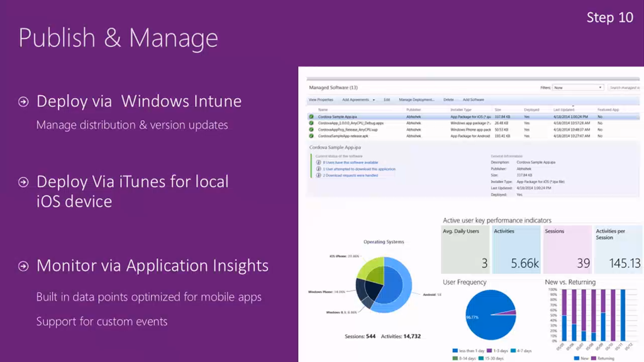Click 'less than 1 day' legend color swatch
Screen dimensions: 644x362
pyautogui.click(x=455, y=351)
